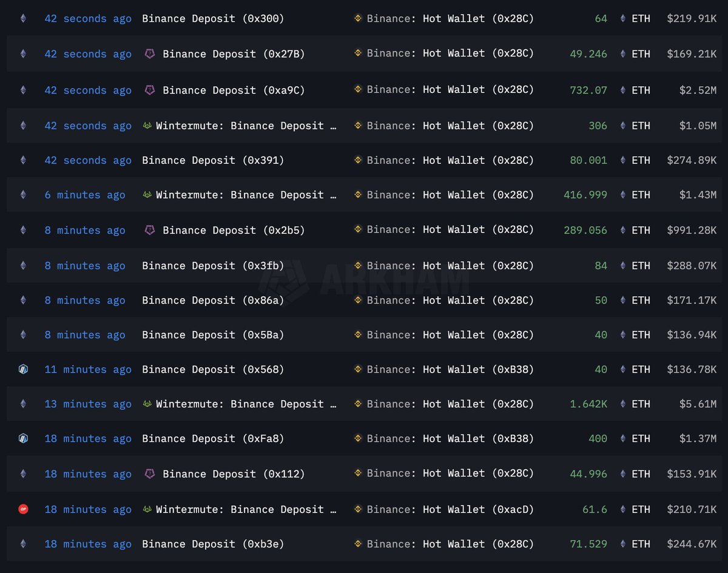Open the Binance Deposit (0x300) sender

click(213, 19)
